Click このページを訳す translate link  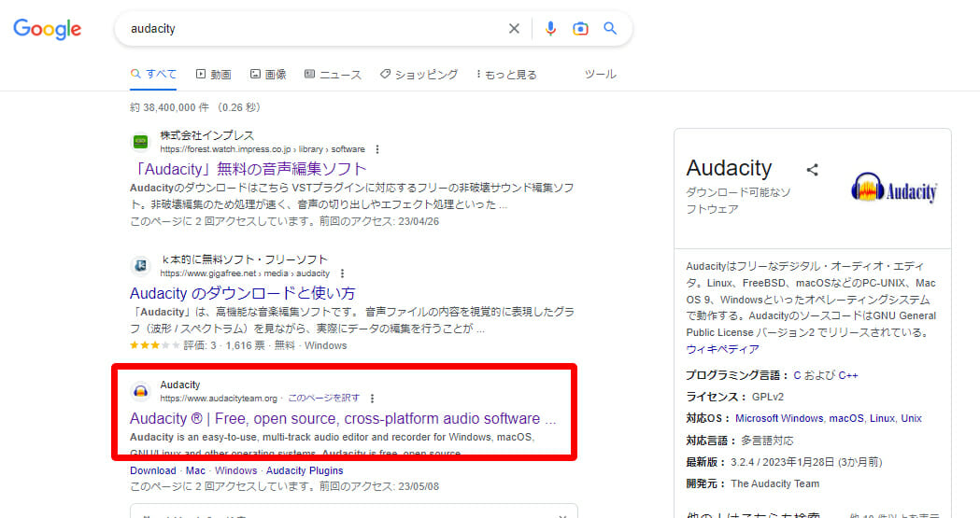pyautogui.click(x=324, y=399)
